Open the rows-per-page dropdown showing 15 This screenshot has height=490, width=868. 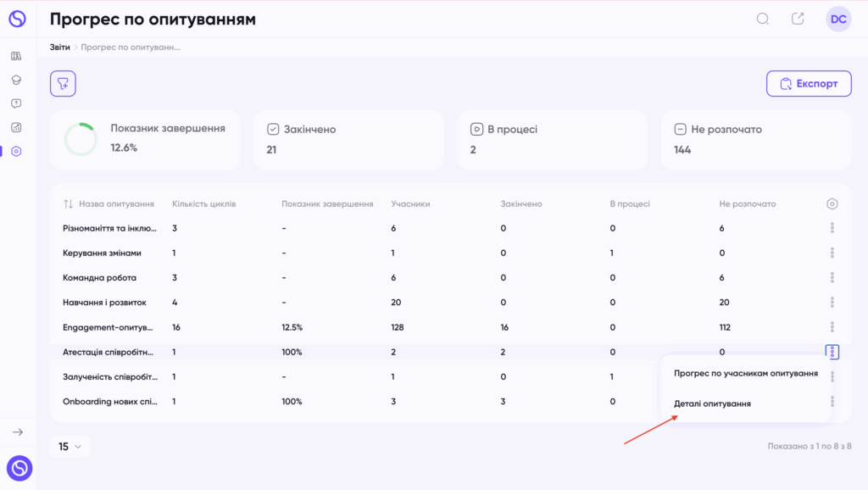tap(70, 446)
